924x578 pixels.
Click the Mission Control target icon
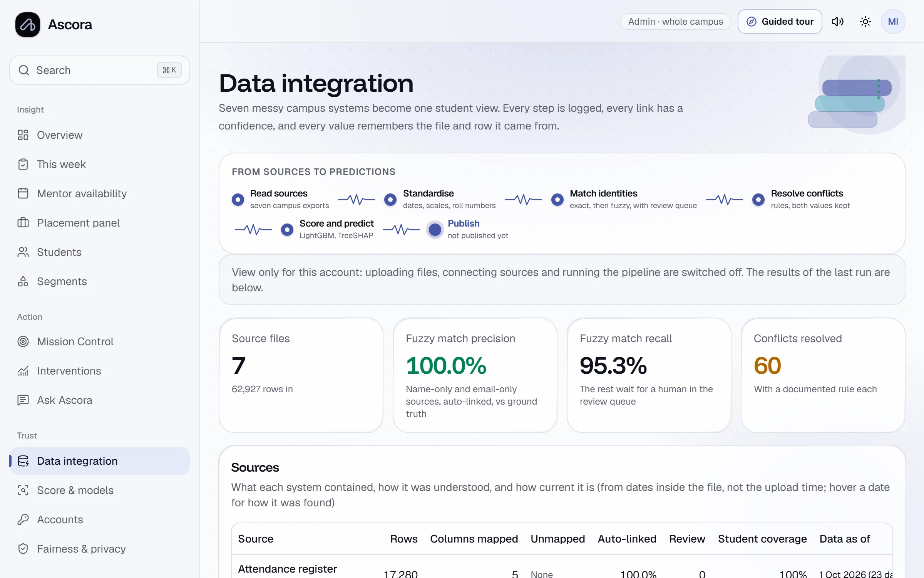click(23, 341)
